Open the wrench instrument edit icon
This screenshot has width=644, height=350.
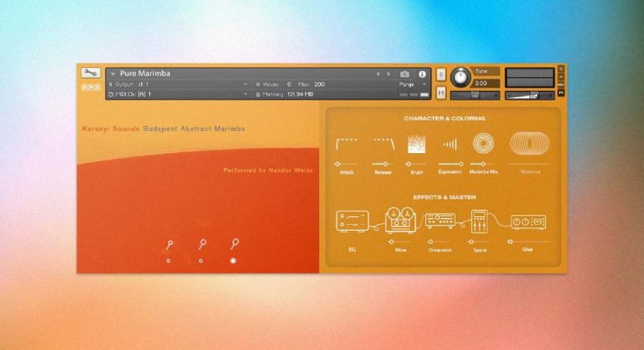coord(90,73)
